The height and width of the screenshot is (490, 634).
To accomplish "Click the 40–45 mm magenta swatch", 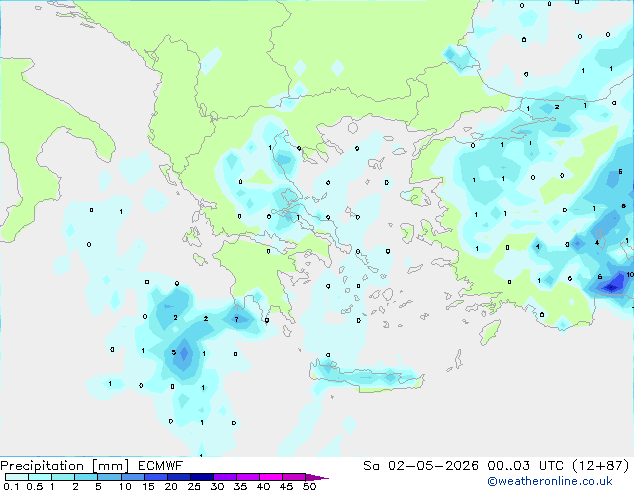I will [x=271, y=477].
